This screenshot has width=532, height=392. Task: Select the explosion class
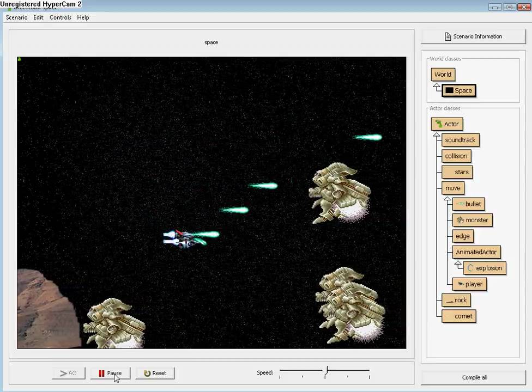point(485,268)
